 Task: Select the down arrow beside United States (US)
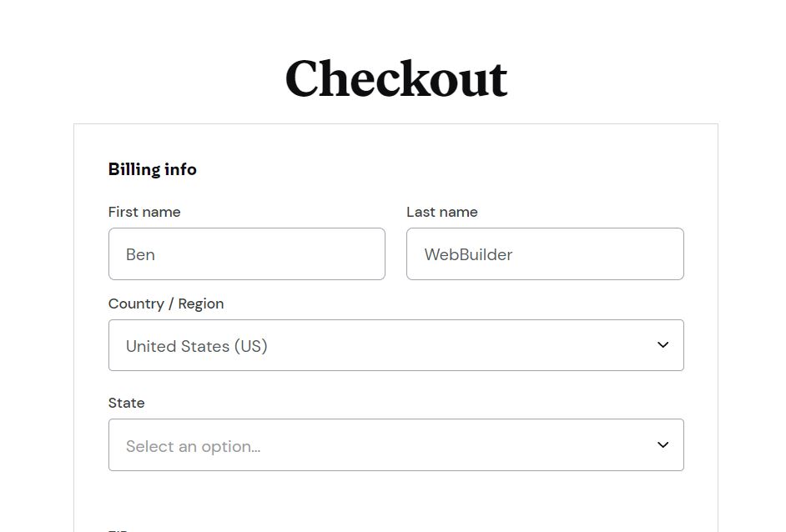pos(663,344)
